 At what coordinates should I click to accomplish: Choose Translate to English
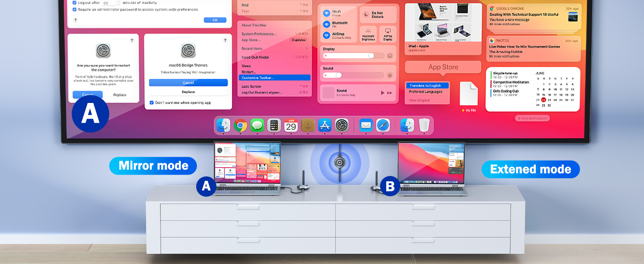point(428,85)
